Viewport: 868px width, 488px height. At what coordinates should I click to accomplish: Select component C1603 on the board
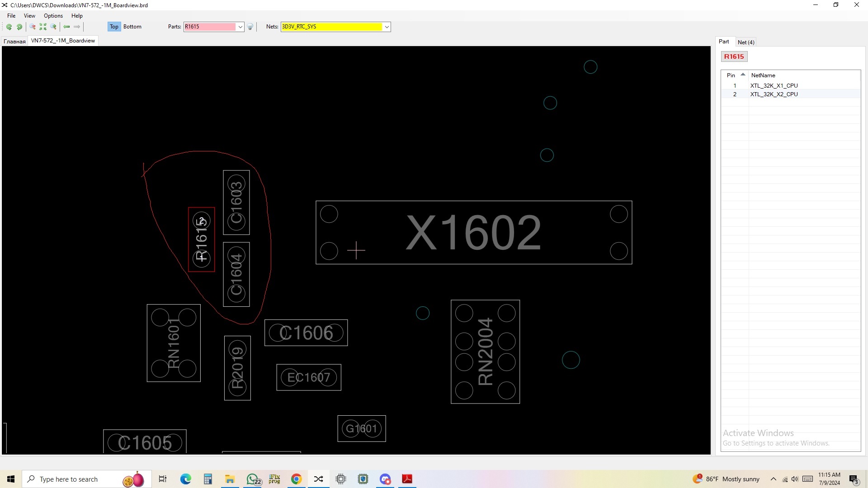[x=236, y=202]
